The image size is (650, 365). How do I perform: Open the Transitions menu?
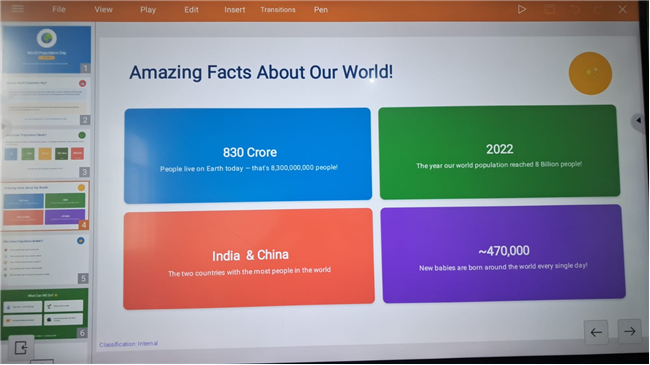pos(278,10)
